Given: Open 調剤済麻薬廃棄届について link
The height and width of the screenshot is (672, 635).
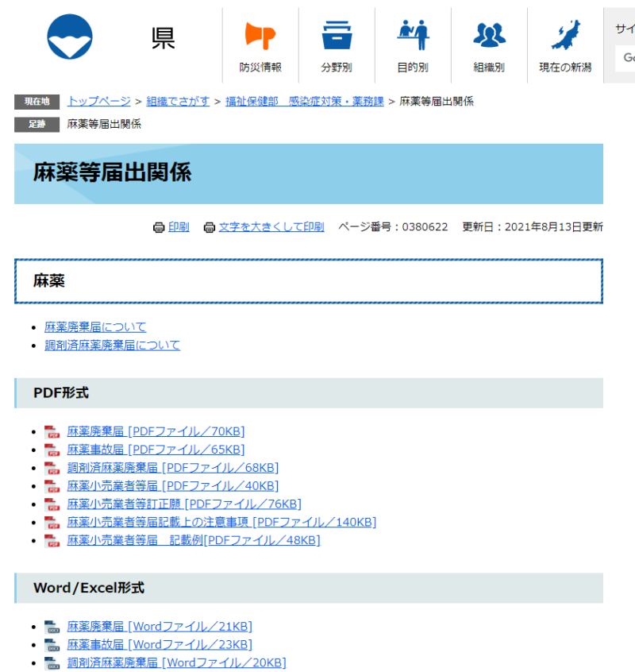Looking at the screenshot, I should 112,346.
